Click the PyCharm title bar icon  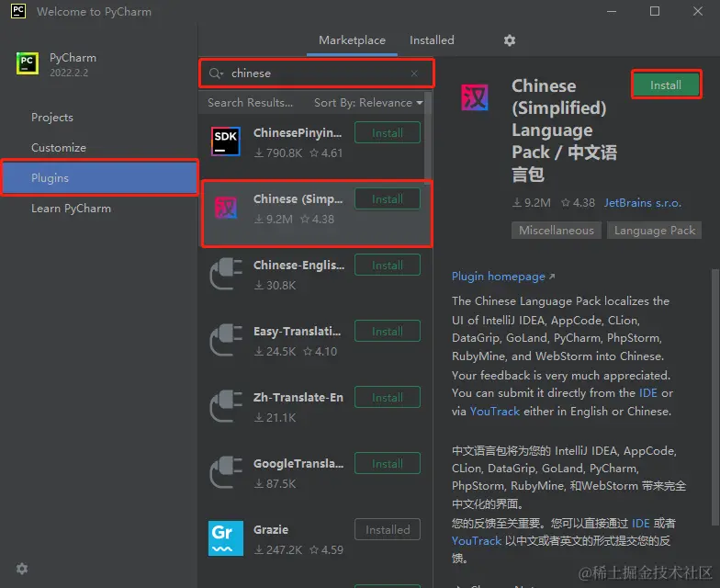pos(18,11)
